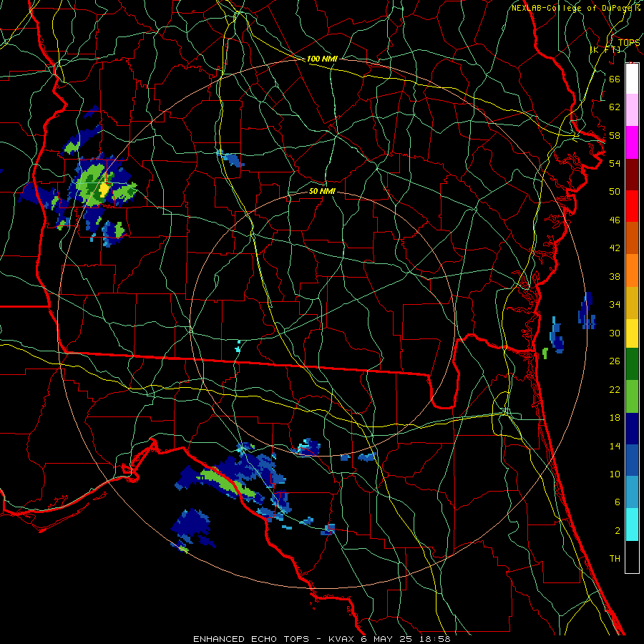Click the yellow swatch in the legend
The width and height of the screenshot is (644, 644).
pyautogui.click(x=632, y=333)
